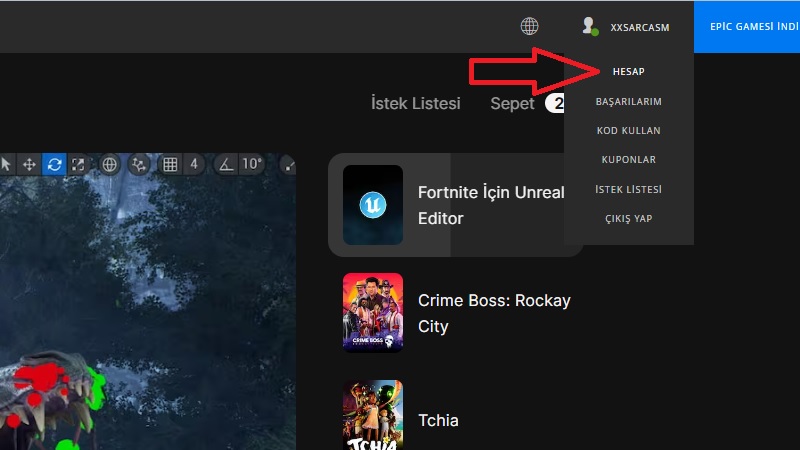Open the Fortnite İçin Unreal Editor thumbnail
800x450 pixels.
373,205
